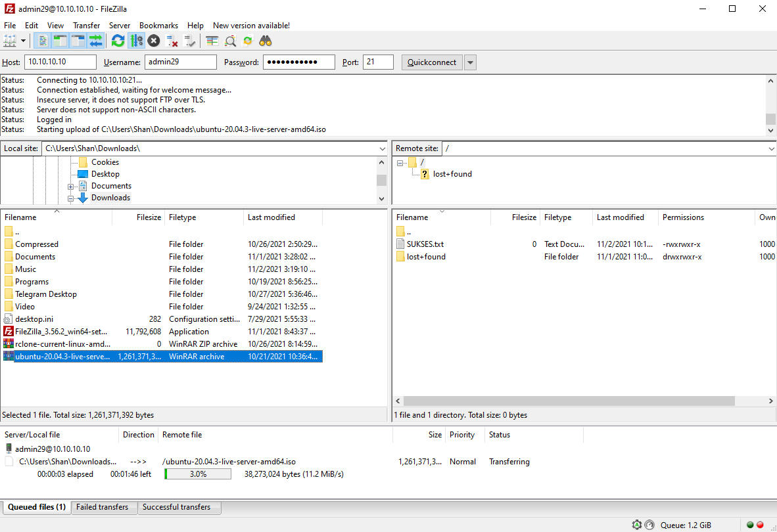Viewport: 777px width, 532px height.
Task: Toggle processing of transfer queue
Action: 136,41
